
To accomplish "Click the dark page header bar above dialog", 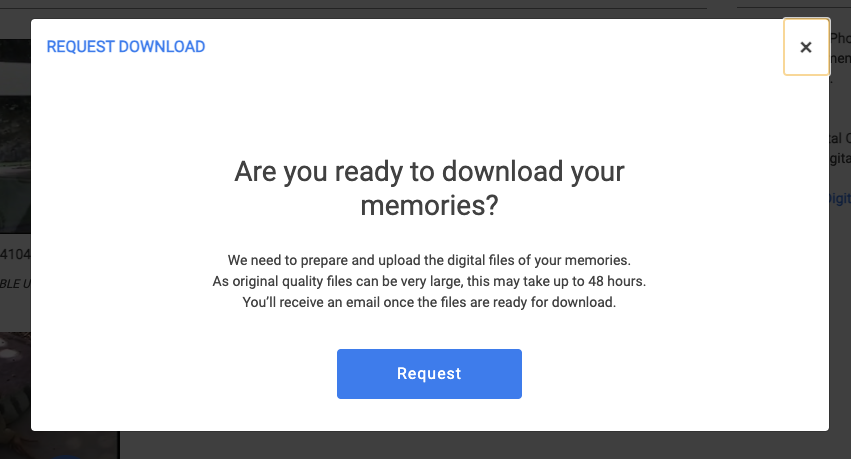I will tap(353, 4).
